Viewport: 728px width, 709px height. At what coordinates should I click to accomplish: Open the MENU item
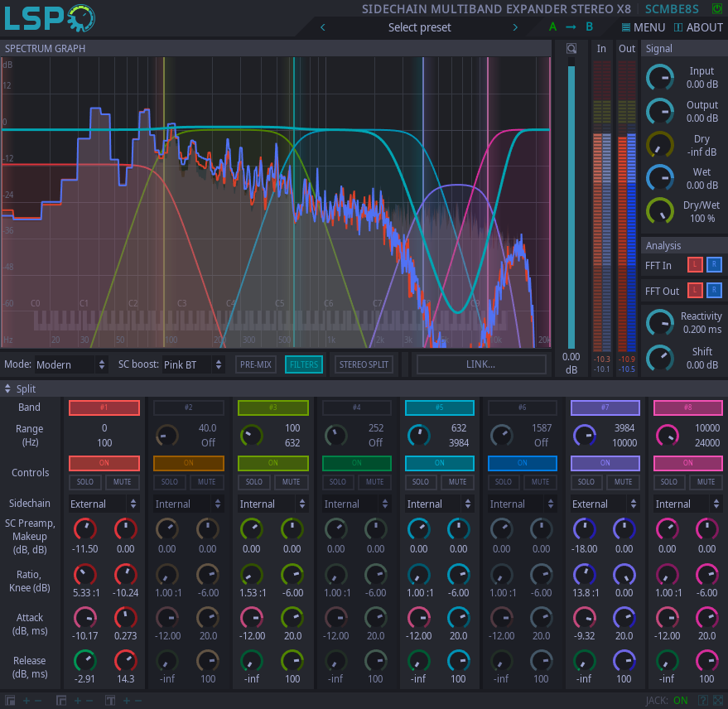tap(644, 27)
